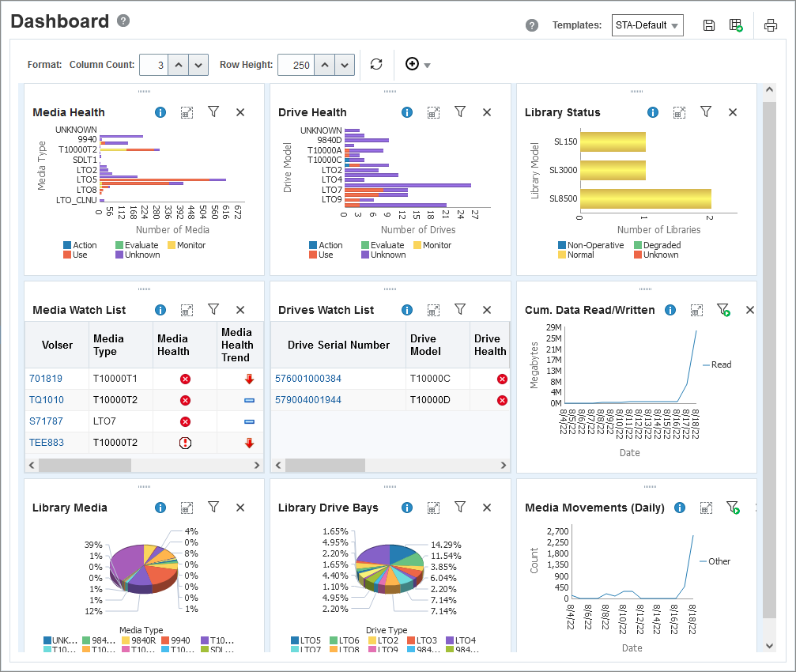This screenshot has width=796, height=672.
Task: Open drive 576001000384 link
Action: tap(308, 378)
